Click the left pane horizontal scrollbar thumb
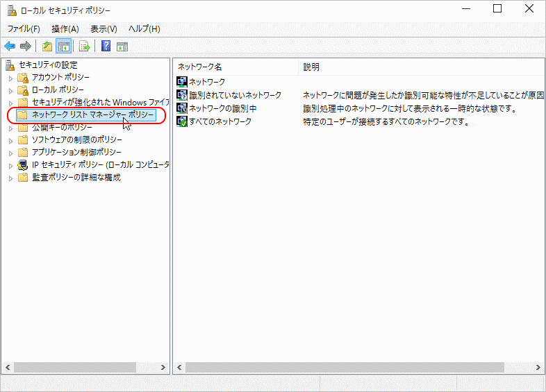546x392 pixels. tap(75, 367)
